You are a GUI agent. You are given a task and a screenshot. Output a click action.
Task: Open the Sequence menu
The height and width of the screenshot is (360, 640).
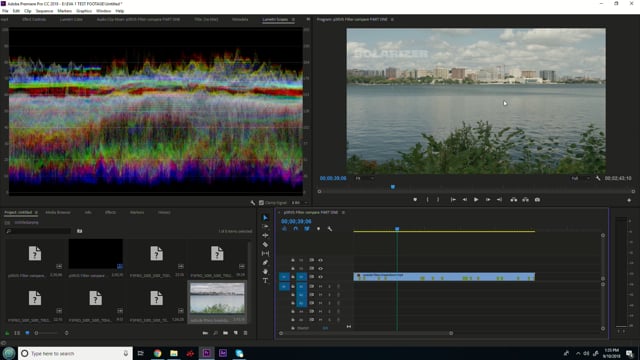point(44,11)
